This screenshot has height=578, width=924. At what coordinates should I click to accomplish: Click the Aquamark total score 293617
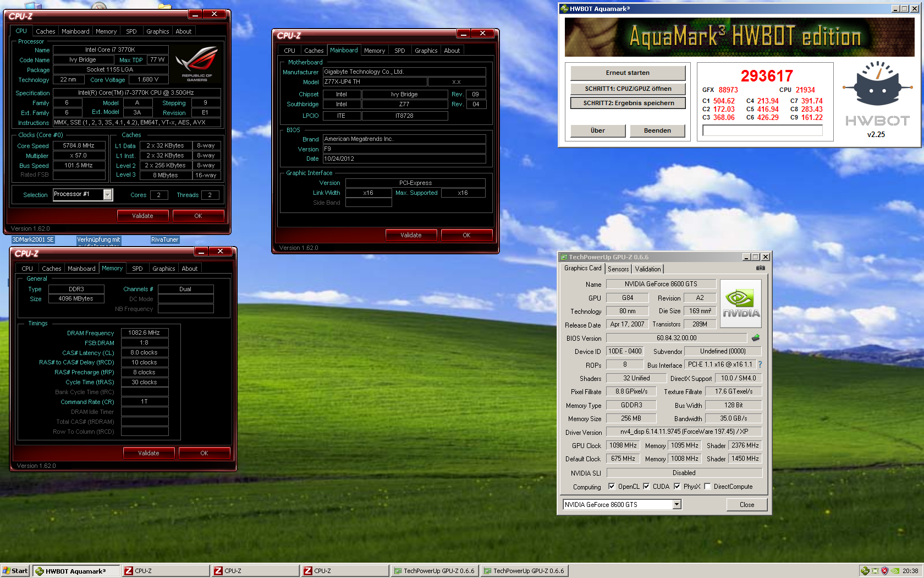click(x=767, y=76)
